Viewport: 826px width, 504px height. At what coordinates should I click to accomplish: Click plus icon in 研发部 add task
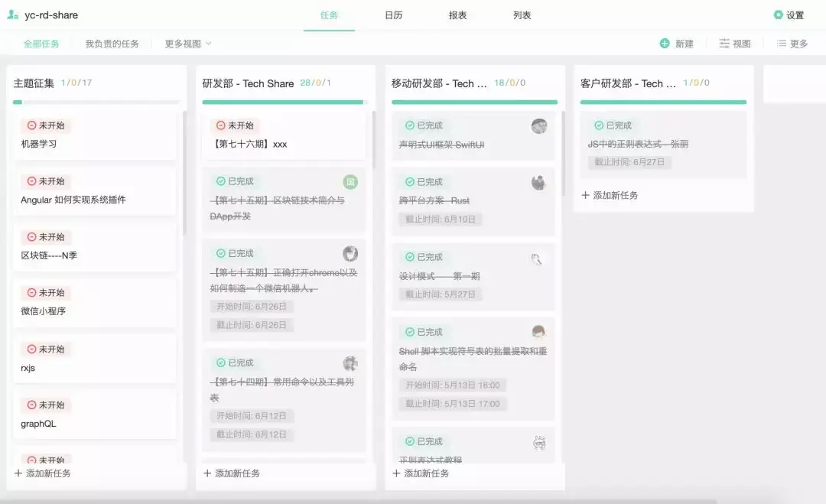point(207,473)
